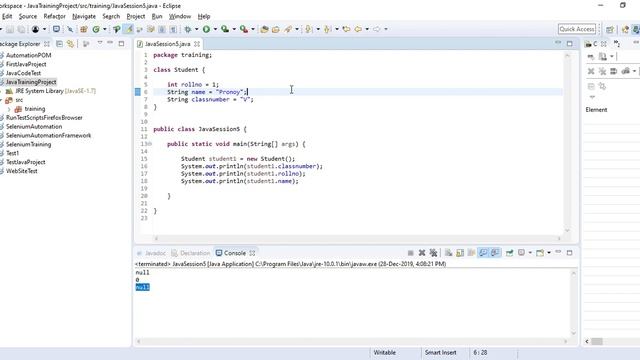Image resolution: width=640 pixels, height=360 pixels.
Task: Select WebSiteTest project
Action: (22, 171)
